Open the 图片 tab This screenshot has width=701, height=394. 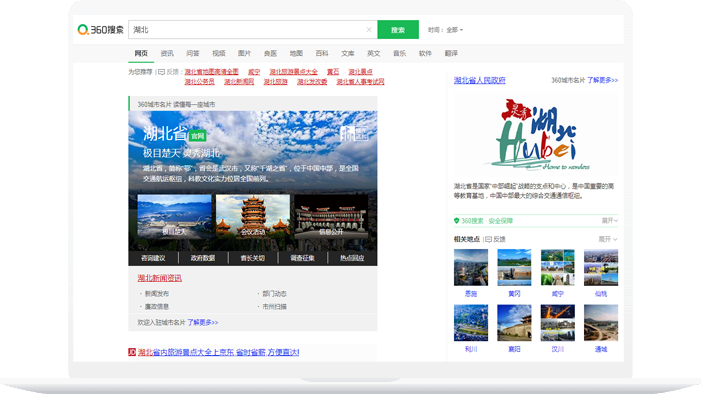(245, 53)
